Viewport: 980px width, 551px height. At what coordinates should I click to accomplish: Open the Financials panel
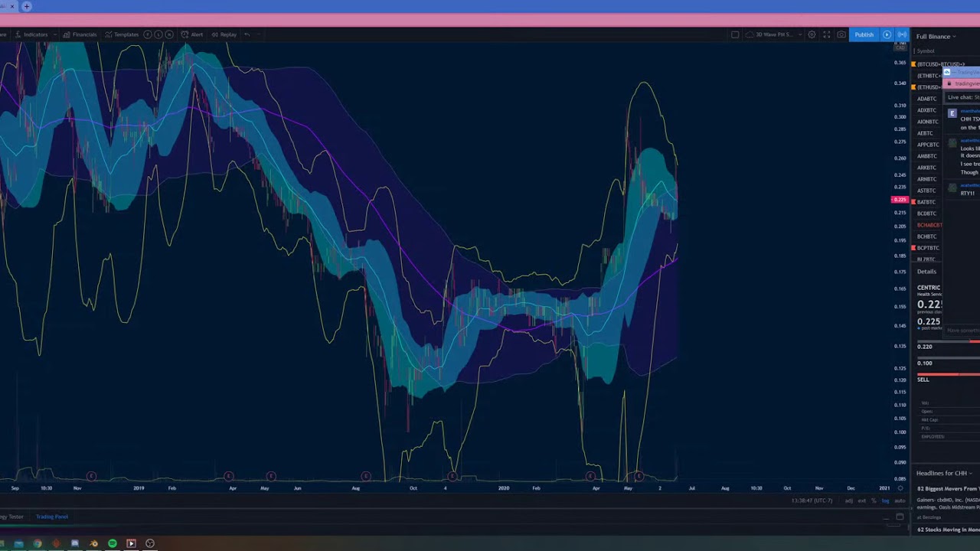pyautogui.click(x=80, y=34)
